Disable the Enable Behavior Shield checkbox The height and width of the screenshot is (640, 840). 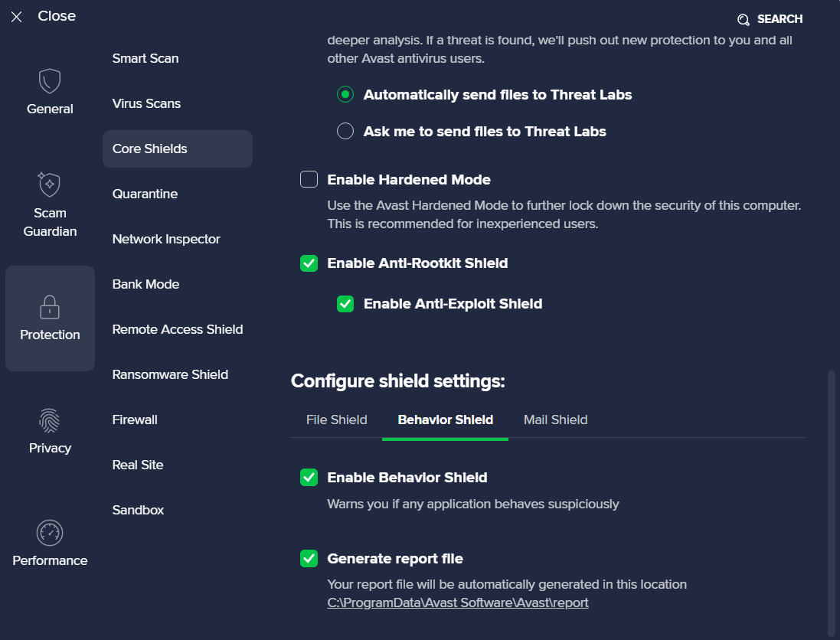click(x=309, y=478)
